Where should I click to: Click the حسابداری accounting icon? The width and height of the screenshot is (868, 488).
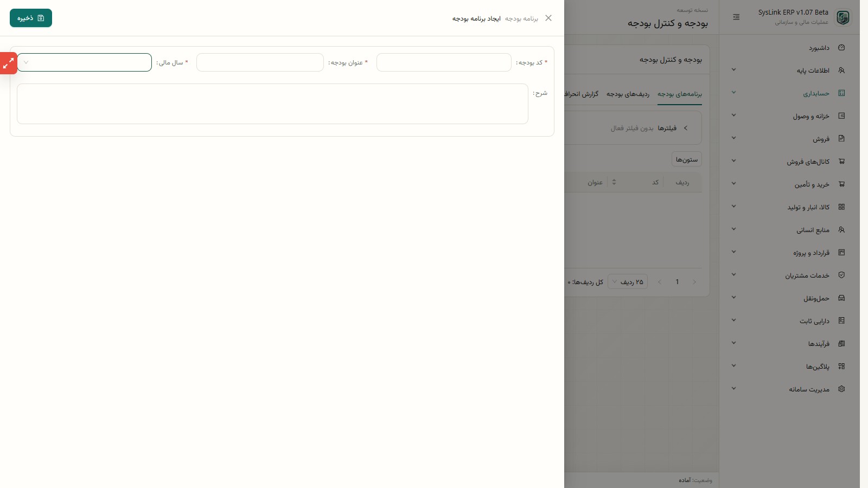click(x=841, y=93)
